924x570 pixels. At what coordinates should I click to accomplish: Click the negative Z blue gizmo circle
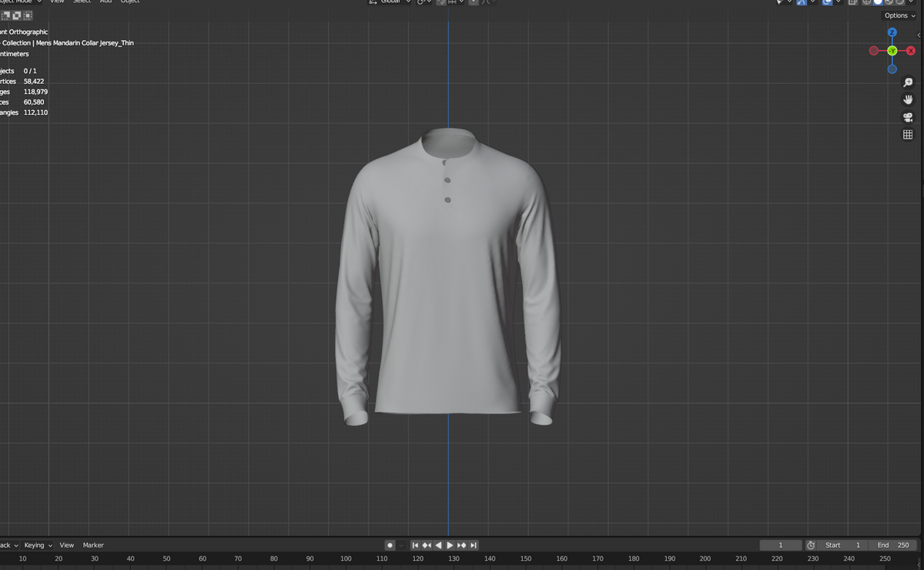(x=892, y=69)
